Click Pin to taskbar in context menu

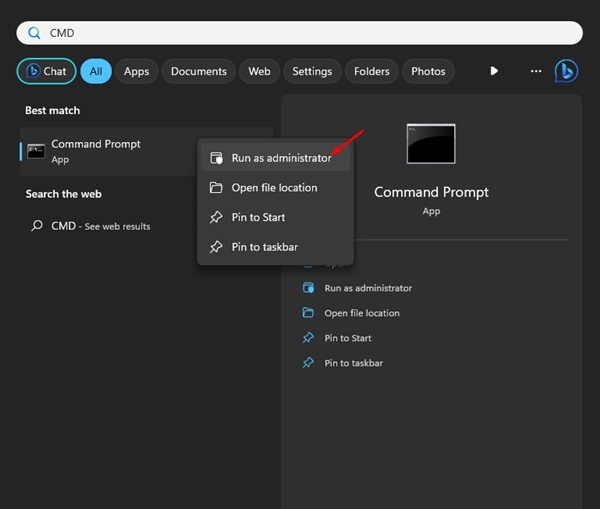click(264, 247)
